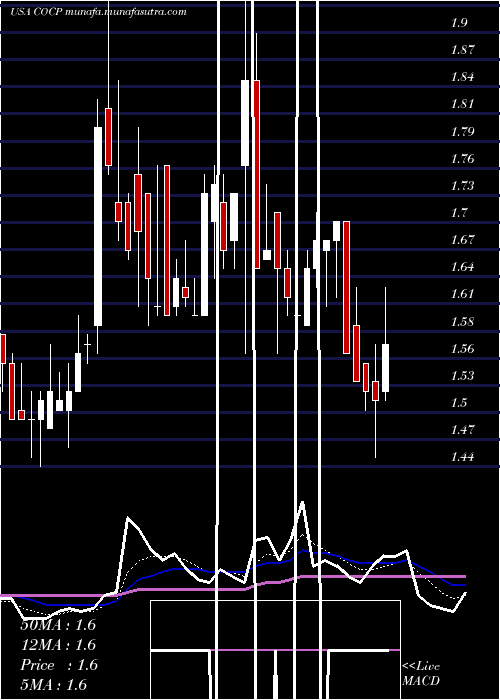Click the 1.67 price axis label

pos(462,240)
